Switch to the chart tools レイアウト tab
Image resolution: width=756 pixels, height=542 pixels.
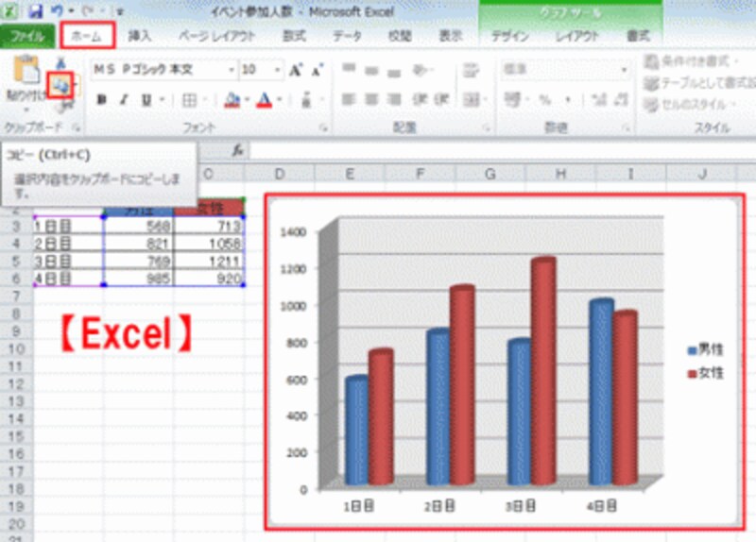577,36
